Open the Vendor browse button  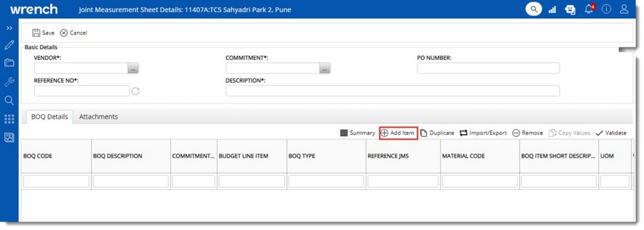coord(133,69)
